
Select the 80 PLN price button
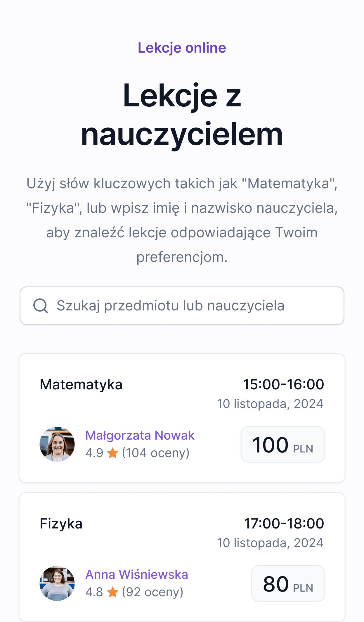(x=288, y=583)
